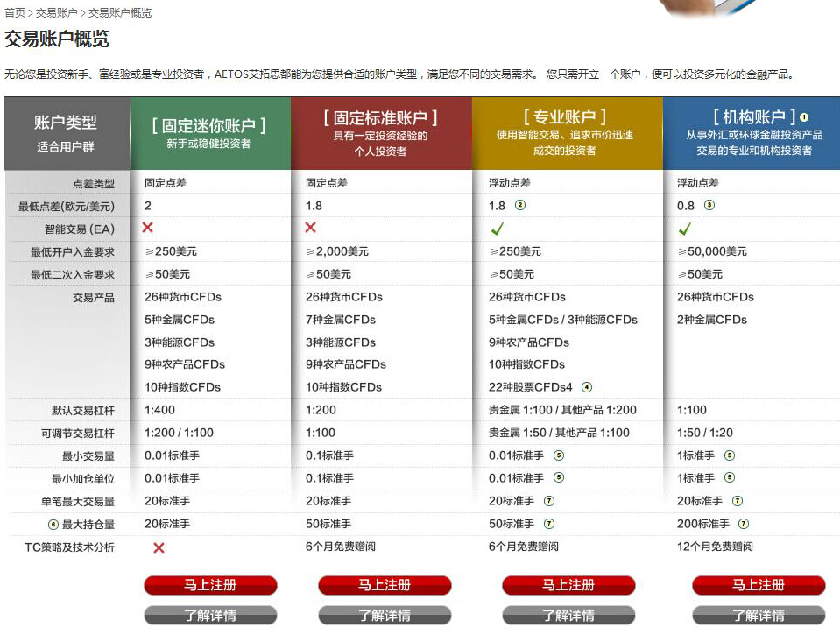Click red X in TC策略及技术分析 row

(159, 547)
